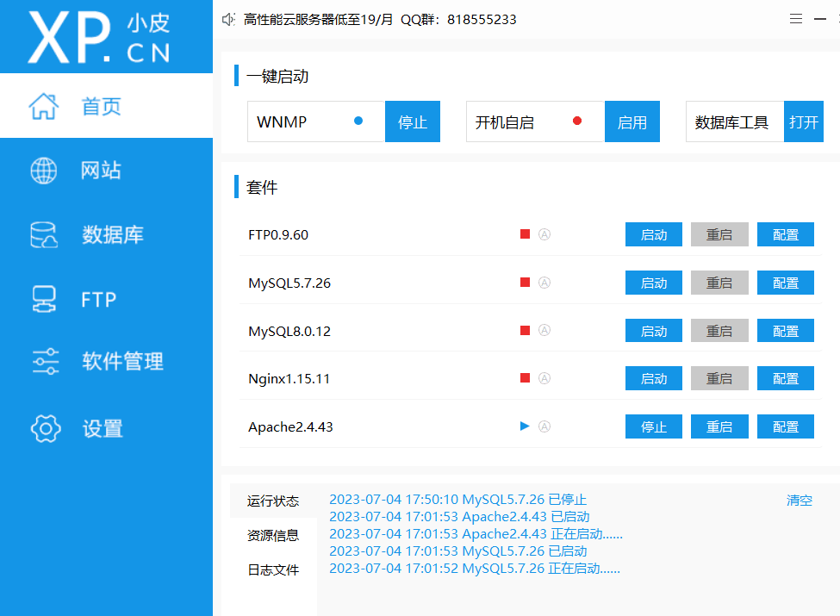
Task: Clear the log with 清空 link
Action: [800, 501]
